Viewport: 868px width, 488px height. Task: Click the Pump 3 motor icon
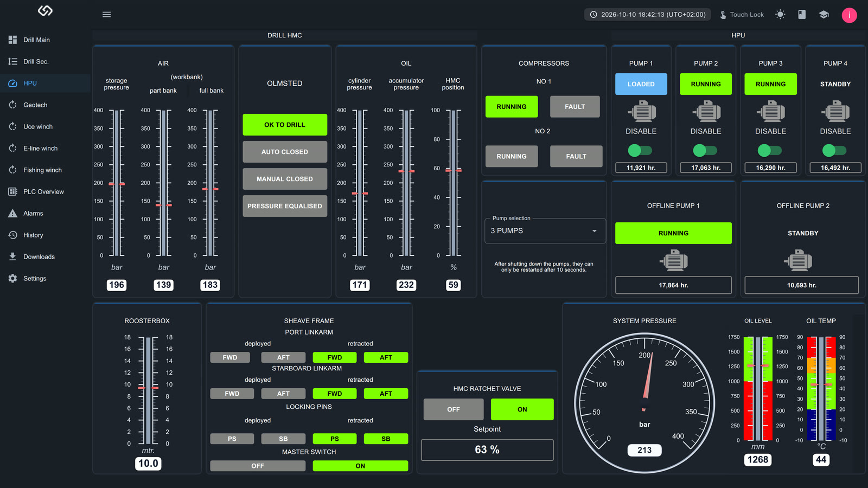pyautogui.click(x=771, y=112)
